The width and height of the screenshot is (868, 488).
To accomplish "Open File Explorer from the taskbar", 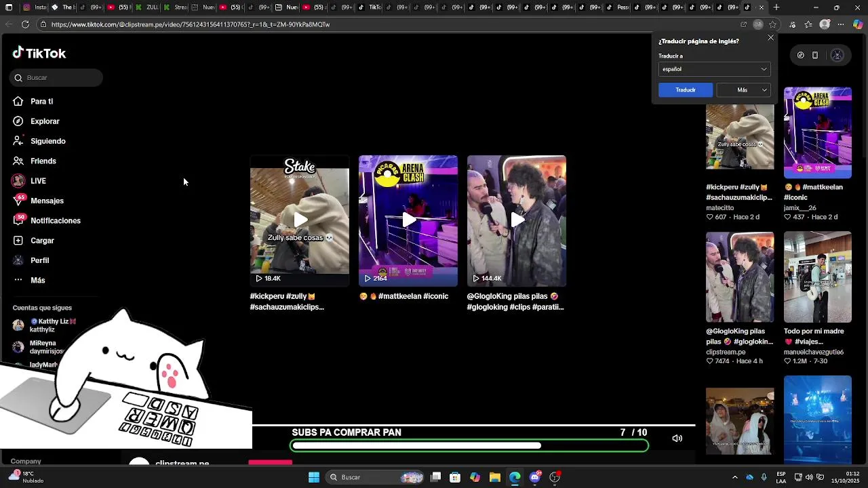I will [495, 477].
